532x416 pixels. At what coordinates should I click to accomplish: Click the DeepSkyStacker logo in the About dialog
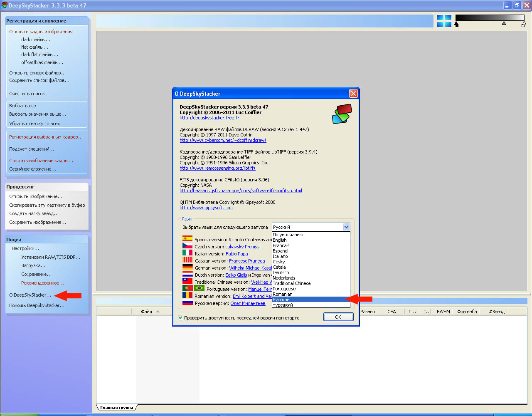342,114
